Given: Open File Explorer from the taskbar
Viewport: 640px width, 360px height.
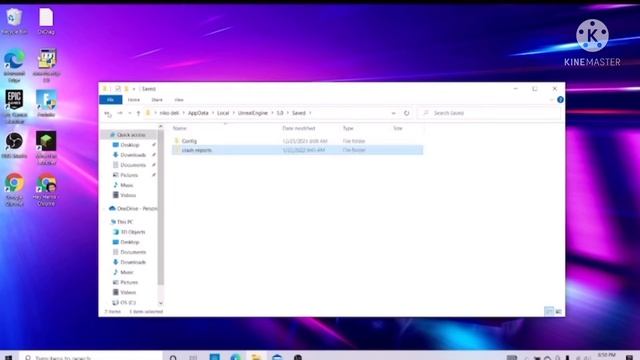Looking at the screenshot, I should coord(256,357).
